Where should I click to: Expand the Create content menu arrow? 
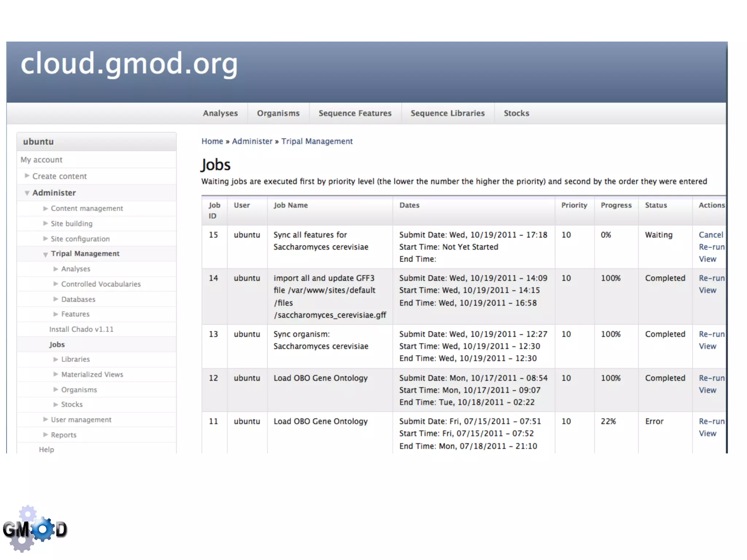[x=27, y=176]
